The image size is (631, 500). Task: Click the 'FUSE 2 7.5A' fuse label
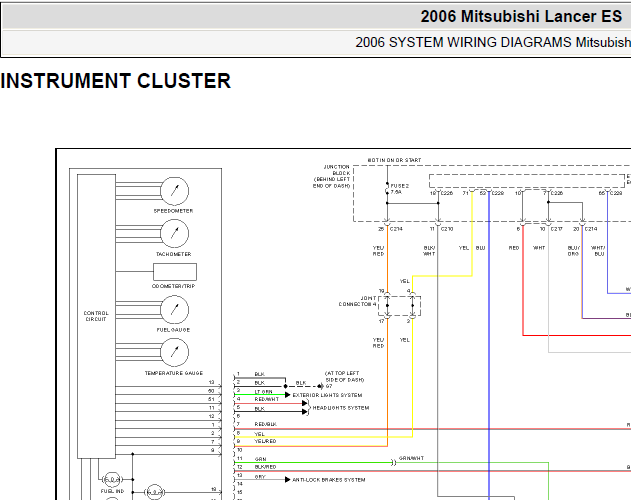click(x=400, y=189)
